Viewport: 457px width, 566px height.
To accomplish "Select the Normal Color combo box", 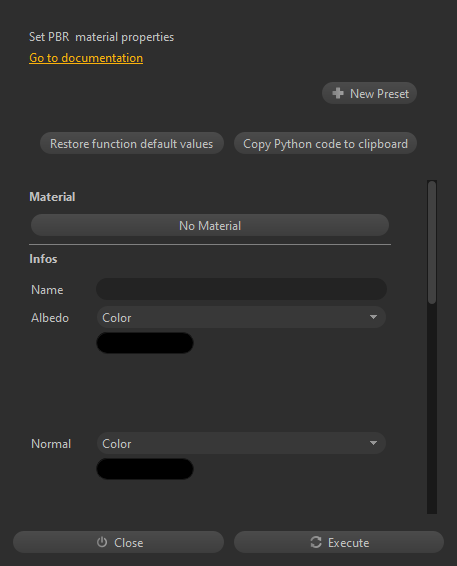I will pyautogui.click(x=241, y=443).
